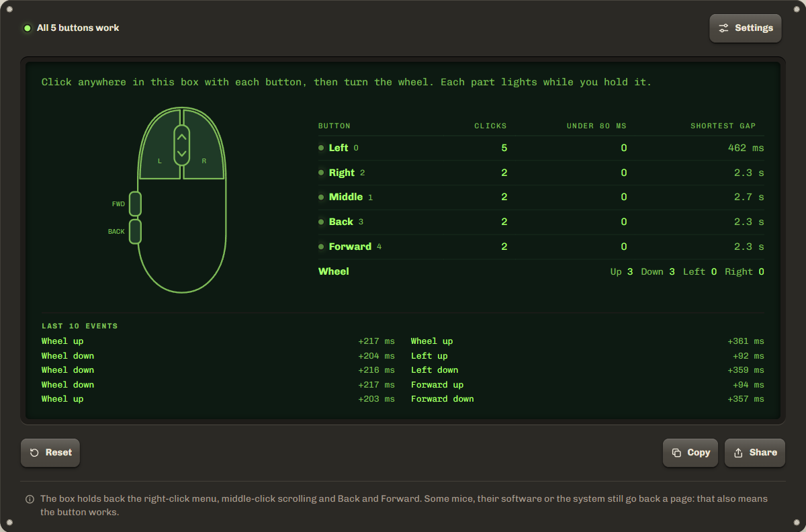Screen dimensions: 806x532
Task: Click the '+94 ms' event timing
Action: coord(748,385)
